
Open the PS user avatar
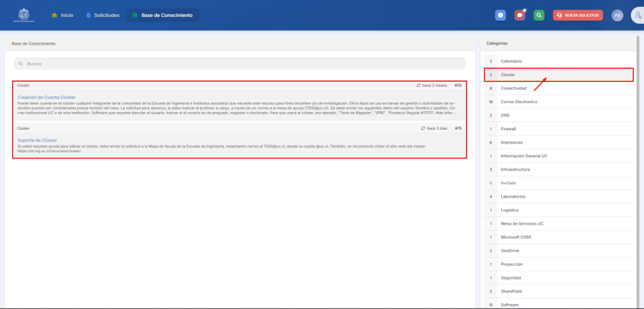click(617, 15)
